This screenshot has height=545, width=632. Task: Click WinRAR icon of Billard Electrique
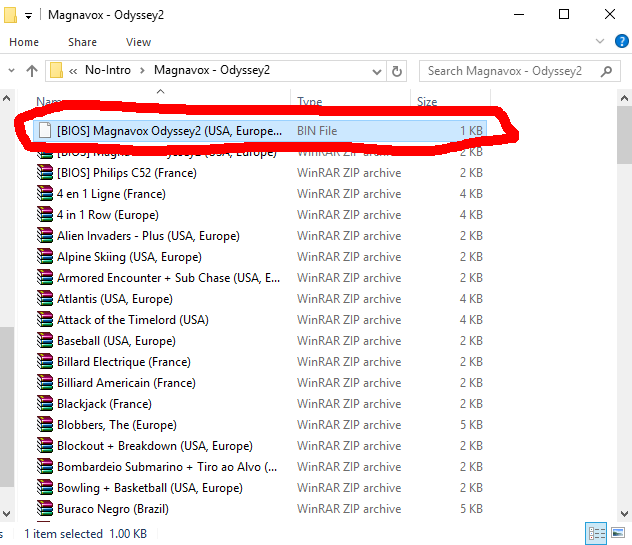(45, 361)
